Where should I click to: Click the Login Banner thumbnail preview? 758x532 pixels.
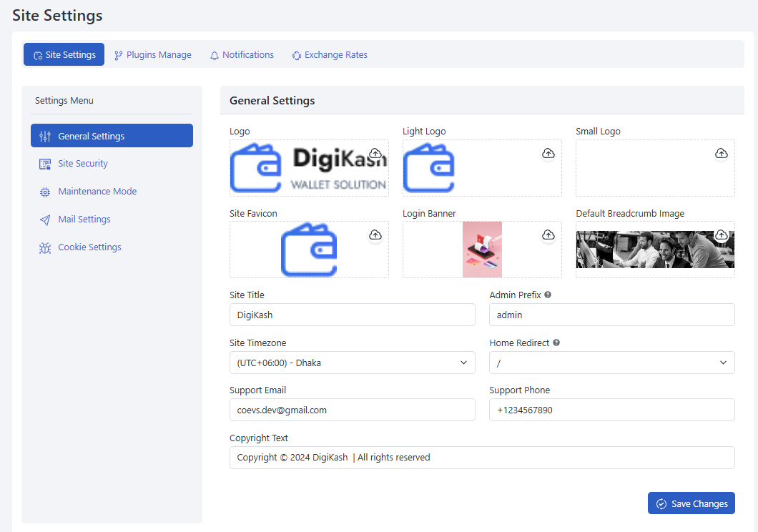[482, 250]
